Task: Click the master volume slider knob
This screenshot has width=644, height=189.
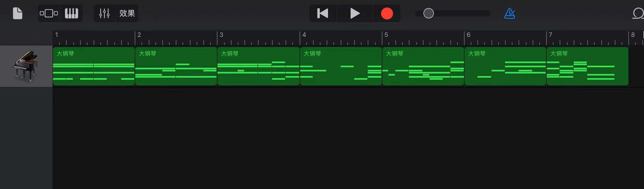Action: [x=429, y=13]
